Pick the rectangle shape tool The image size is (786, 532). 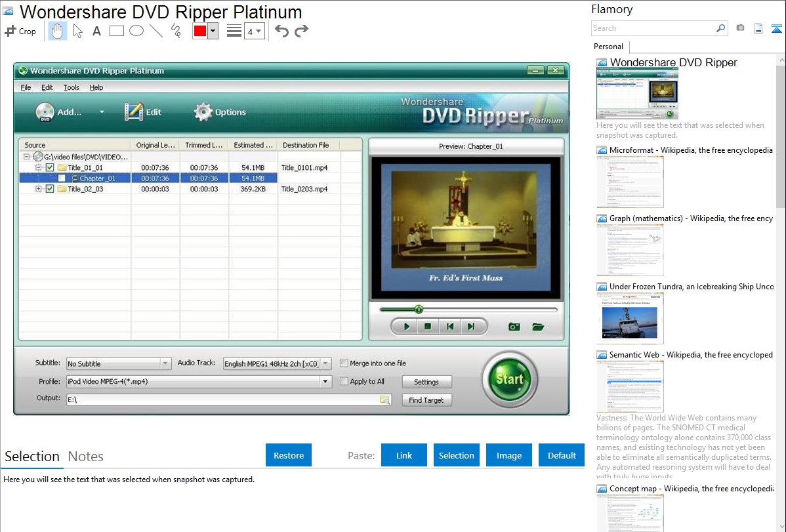coord(116,31)
